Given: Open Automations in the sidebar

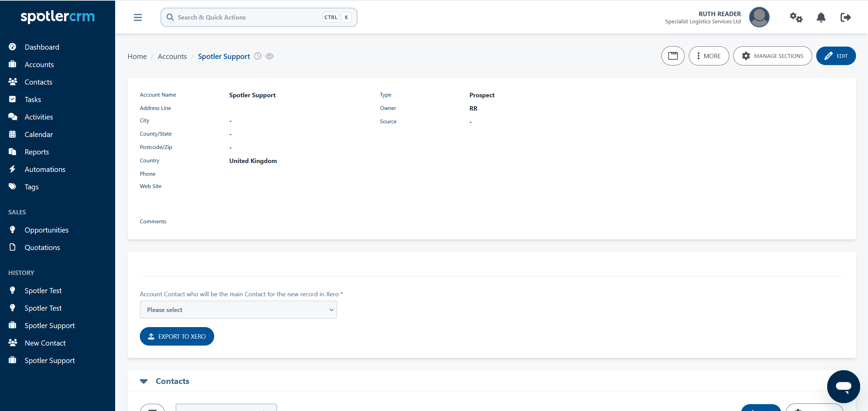Looking at the screenshot, I should (45, 169).
